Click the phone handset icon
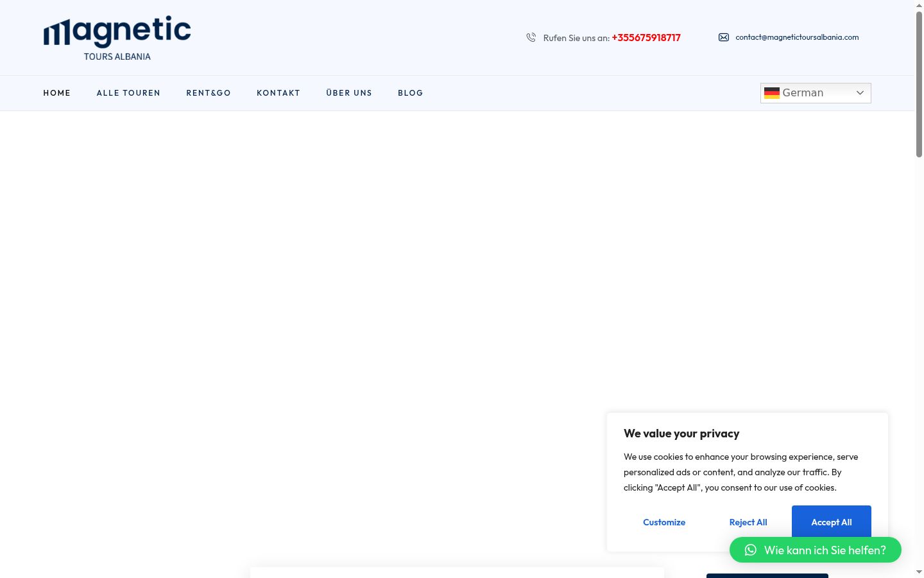This screenshot has height=578, width=924. point(531,37)
